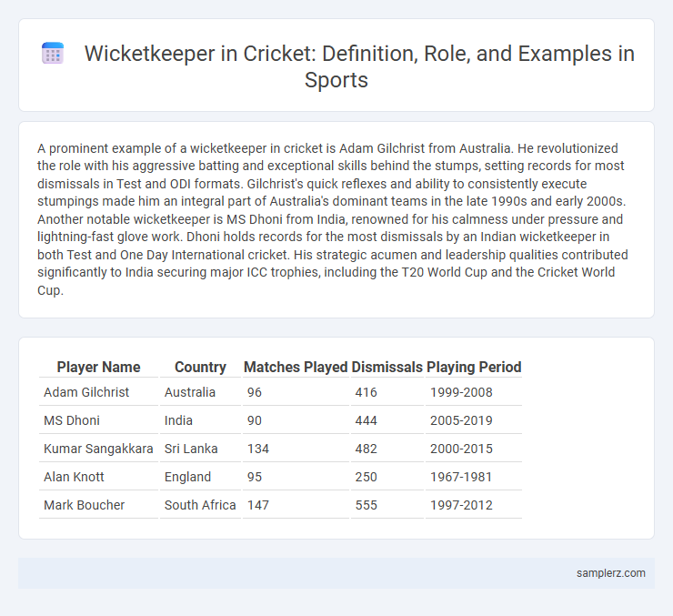Viewport: 673px width, 616px height.
Task: Select the Alan Knott cell
Action: [x=98, y=477]
